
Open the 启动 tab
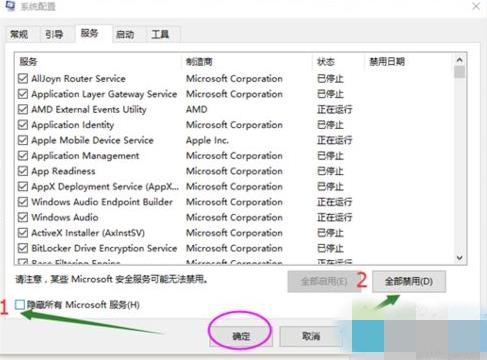125,34
